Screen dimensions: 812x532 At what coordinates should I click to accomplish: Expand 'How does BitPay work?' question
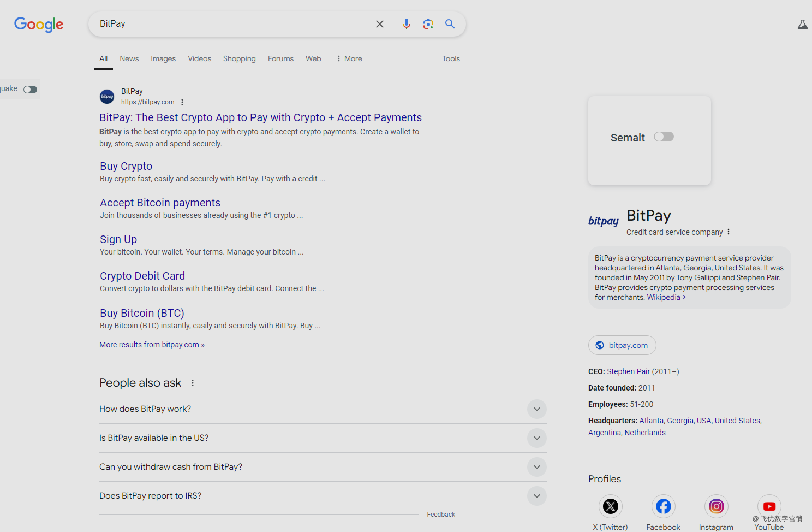point(323,409)
